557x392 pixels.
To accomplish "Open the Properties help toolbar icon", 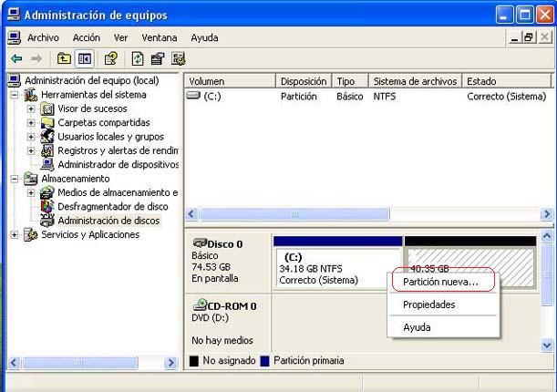I will tap(111, 58).
